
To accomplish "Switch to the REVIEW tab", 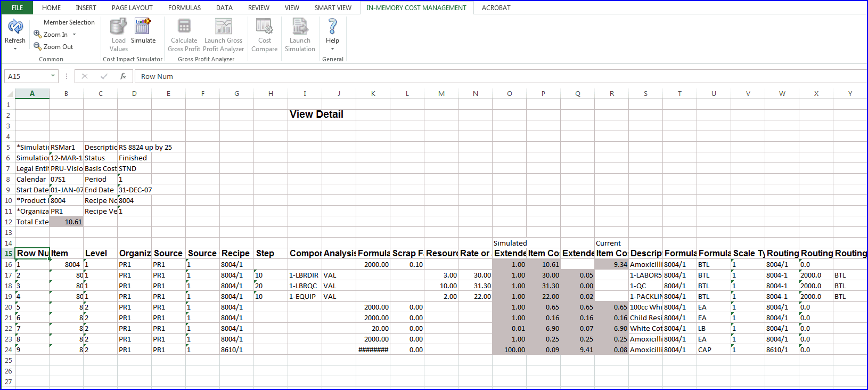I will [259, 7].
